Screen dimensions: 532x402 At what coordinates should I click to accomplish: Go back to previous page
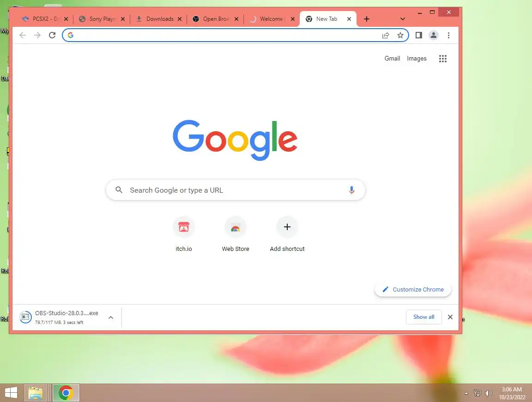(23, 35)
